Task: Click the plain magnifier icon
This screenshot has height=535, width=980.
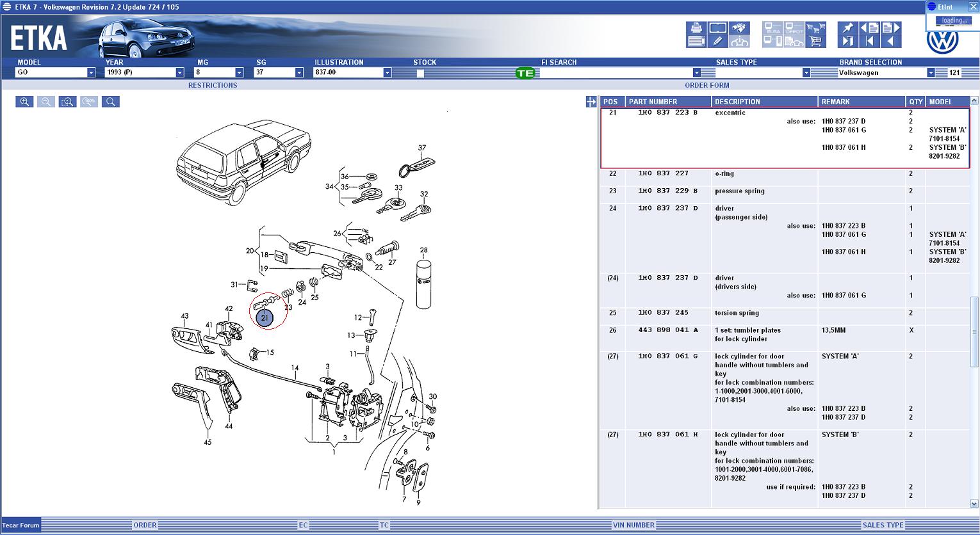Action: point(111,102)
